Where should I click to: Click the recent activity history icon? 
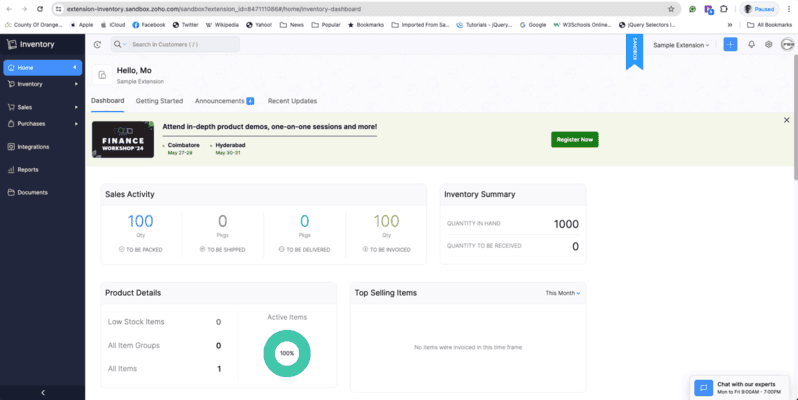click(97, 44)
